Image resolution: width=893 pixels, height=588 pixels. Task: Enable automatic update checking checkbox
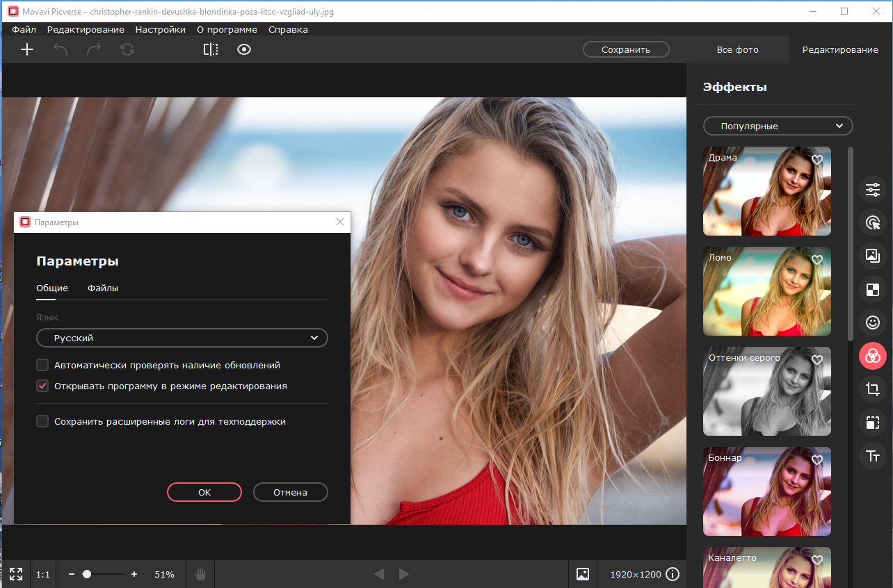click(42, 365)
